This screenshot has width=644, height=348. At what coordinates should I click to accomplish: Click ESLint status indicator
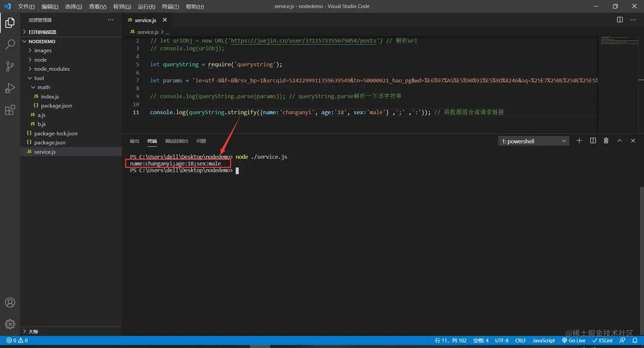click(602, 340)
